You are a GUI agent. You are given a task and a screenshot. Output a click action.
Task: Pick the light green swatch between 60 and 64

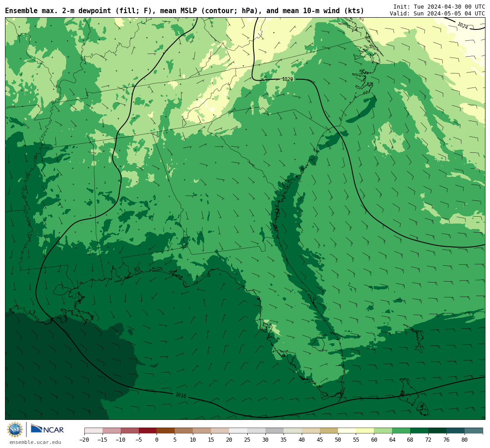coord(383,431)
